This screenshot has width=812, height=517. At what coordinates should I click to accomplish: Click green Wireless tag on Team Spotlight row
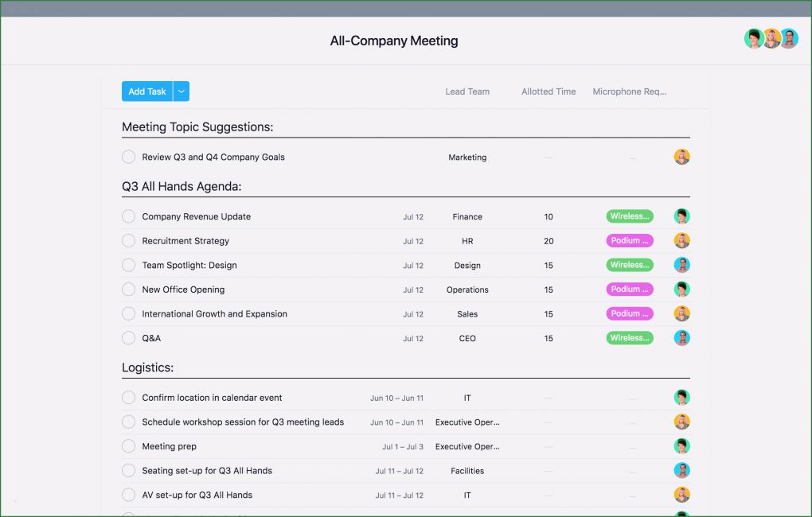(629, 265)
